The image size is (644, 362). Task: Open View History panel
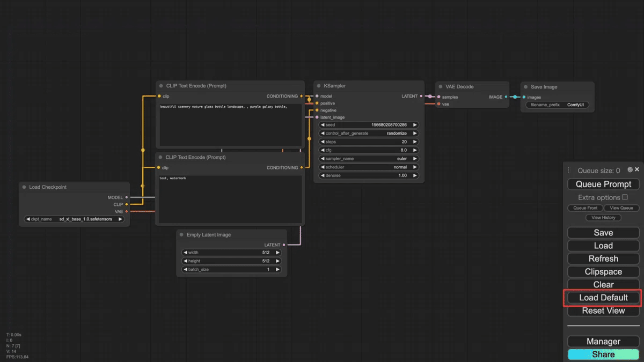tap(603, 218)
